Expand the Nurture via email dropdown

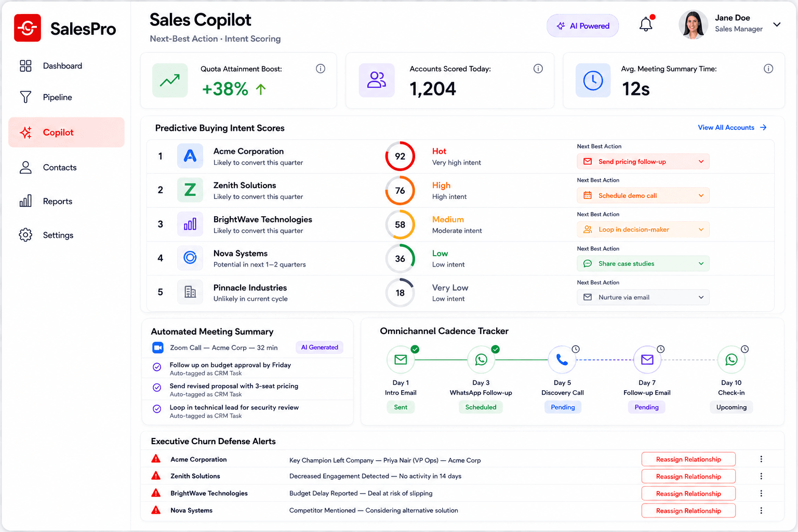(x=643, y=297)
